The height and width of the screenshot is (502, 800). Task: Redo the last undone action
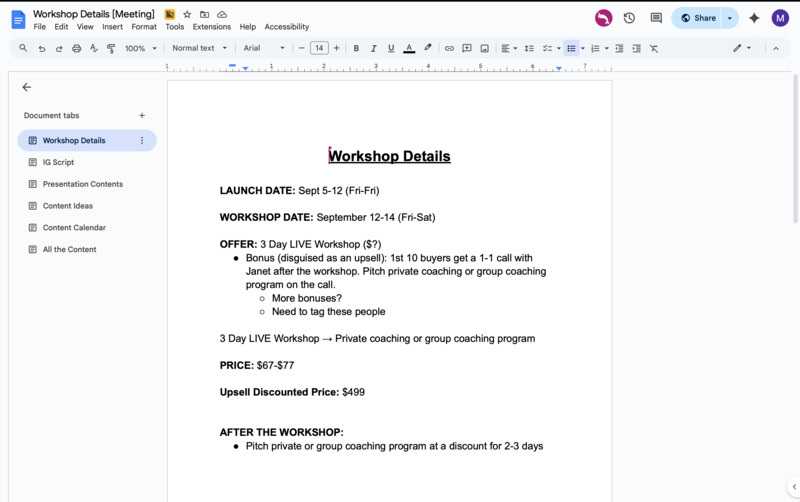59,48
